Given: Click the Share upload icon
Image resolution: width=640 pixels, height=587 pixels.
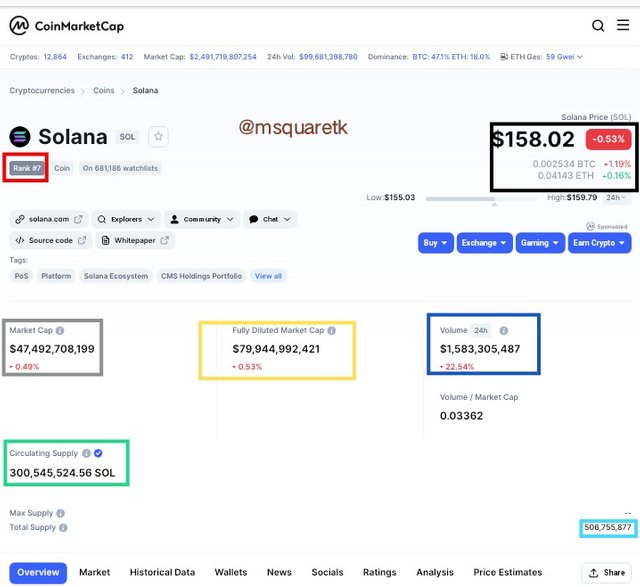Looking at the screenshot, I should click(x=593, y=573).
